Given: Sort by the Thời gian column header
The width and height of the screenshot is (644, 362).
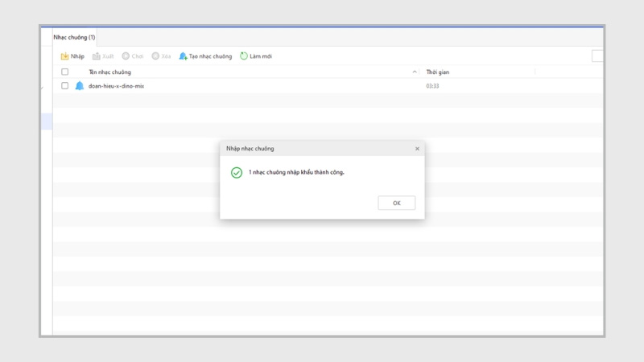Looking at the screenshot, I should tap(438, 72).
